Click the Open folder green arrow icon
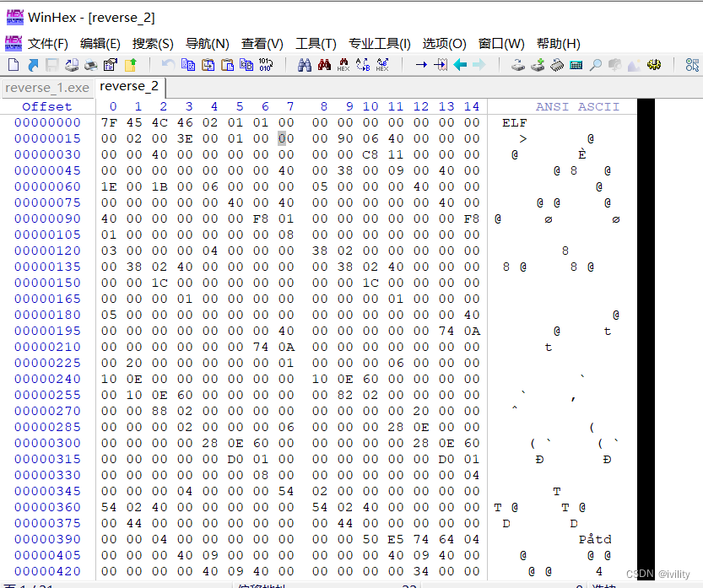The image size is (703, 588). coord(131,65)
